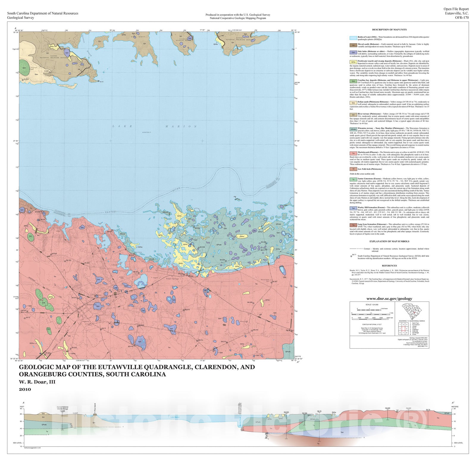The image size is (476, 461).
Task: Click the 'Description of Map Units' heading
Action: pyautogui.click(x=389, y=30)
